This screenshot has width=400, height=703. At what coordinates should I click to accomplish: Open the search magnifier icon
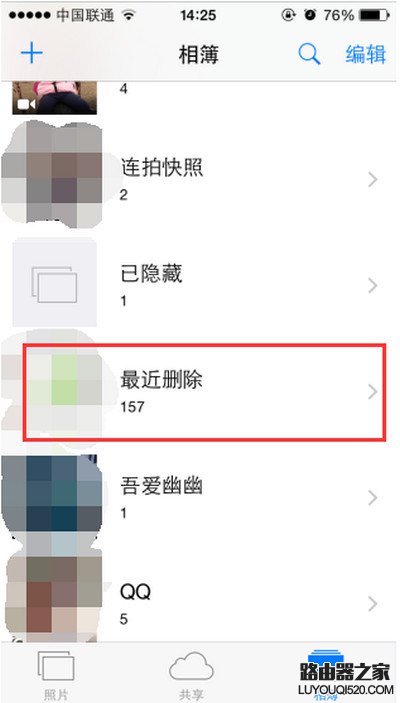pos(309,55)
